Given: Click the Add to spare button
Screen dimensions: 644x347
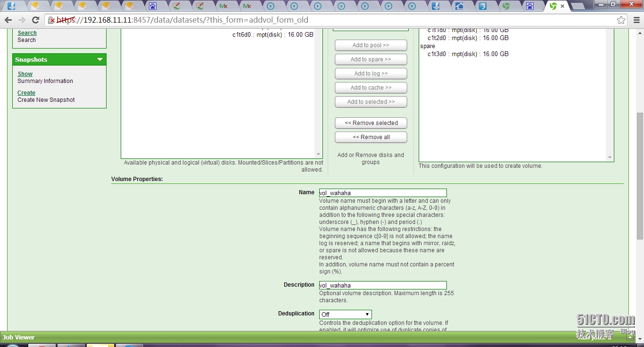Looking at the screenshot, I should (371, 59).
